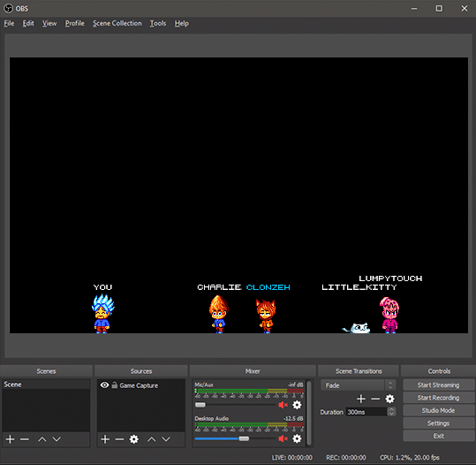Toggle mute on Mic/Aux channel
This screenshot has width=476, height=465.
(283, 405)
